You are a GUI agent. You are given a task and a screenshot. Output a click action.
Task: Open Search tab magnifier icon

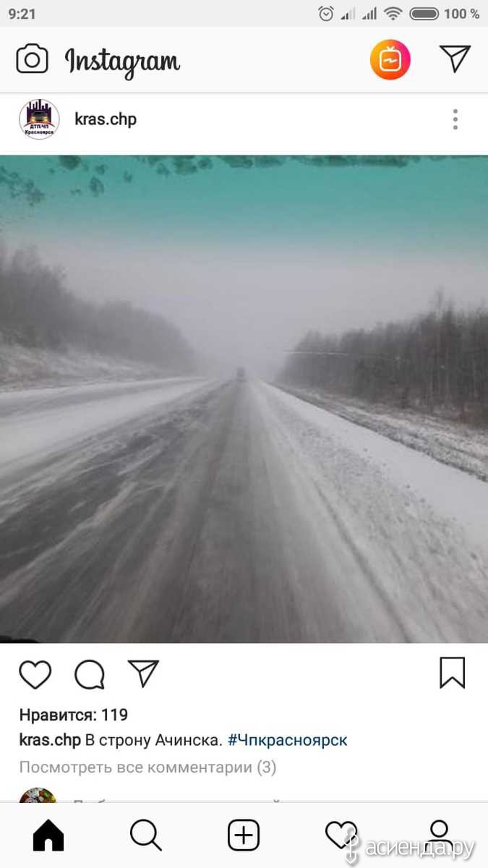coord(146,836)
